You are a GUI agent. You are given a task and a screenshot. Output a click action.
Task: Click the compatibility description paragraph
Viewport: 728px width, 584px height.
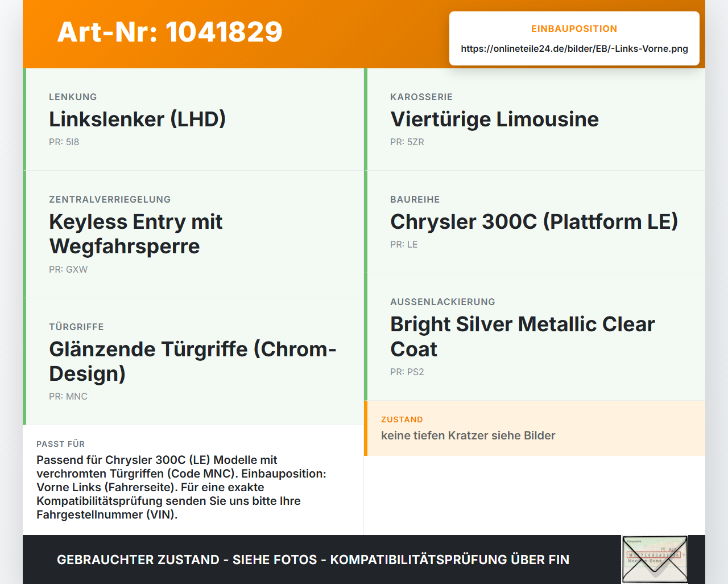tap(181, 487)
